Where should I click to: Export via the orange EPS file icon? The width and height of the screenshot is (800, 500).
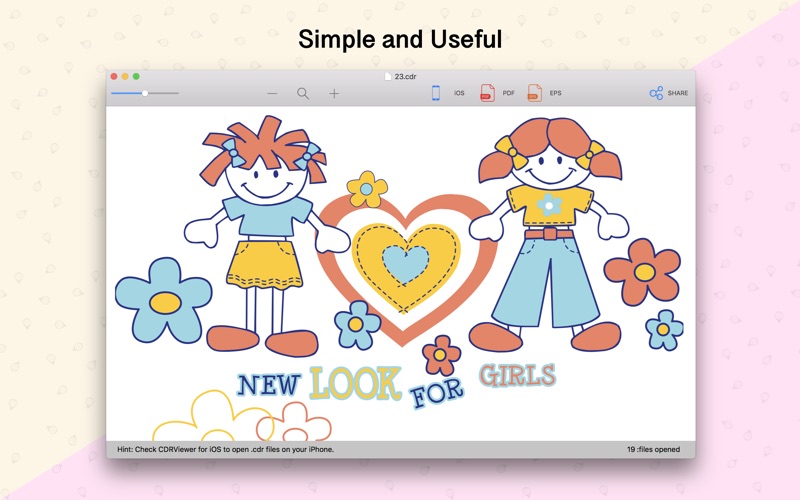tap(534, 93)
